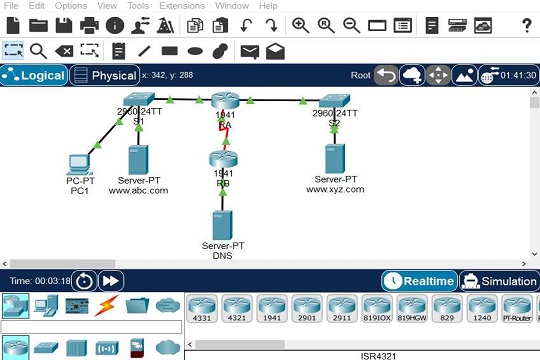Select the Draw Freeform tool
The width and height of the screenshot is (540, 360).
220,51
